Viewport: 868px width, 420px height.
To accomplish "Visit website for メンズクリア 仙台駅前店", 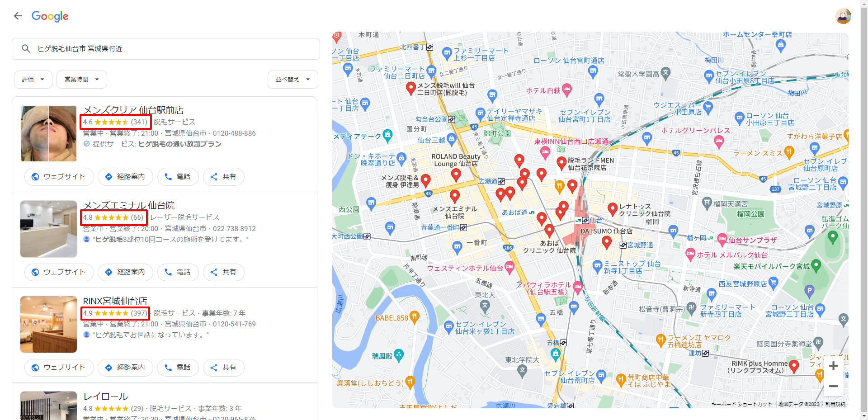I will (59, 177).
